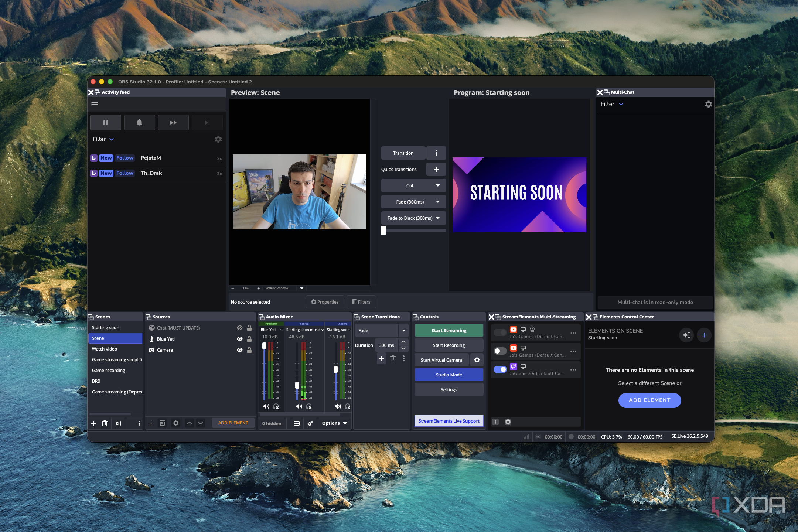Open Activity feed settings gear
The height and width of the screenshot is (532, 798).
pyautogui.click(x=218, y=139)
